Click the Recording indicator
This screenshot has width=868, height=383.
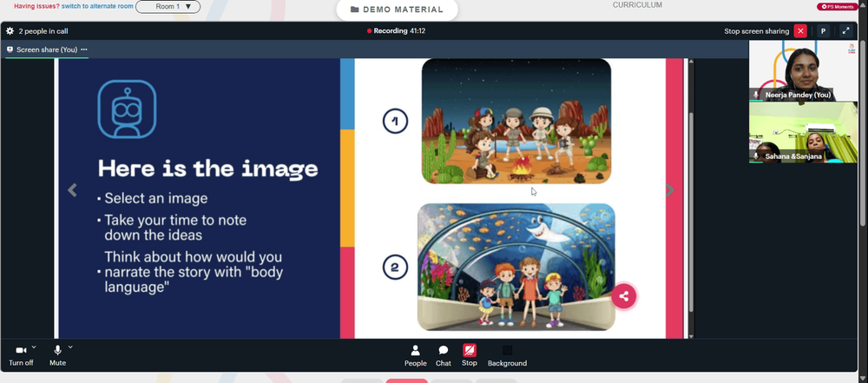396,31
